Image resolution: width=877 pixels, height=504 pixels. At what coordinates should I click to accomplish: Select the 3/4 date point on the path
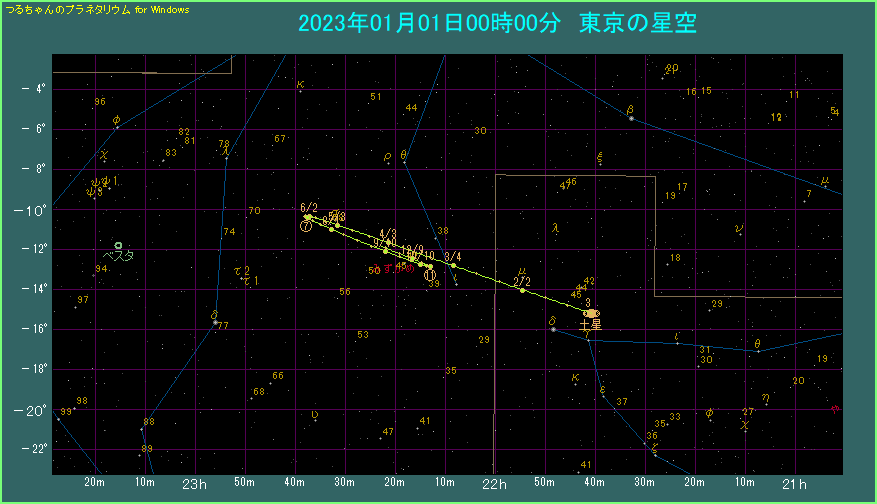(453, 265)
